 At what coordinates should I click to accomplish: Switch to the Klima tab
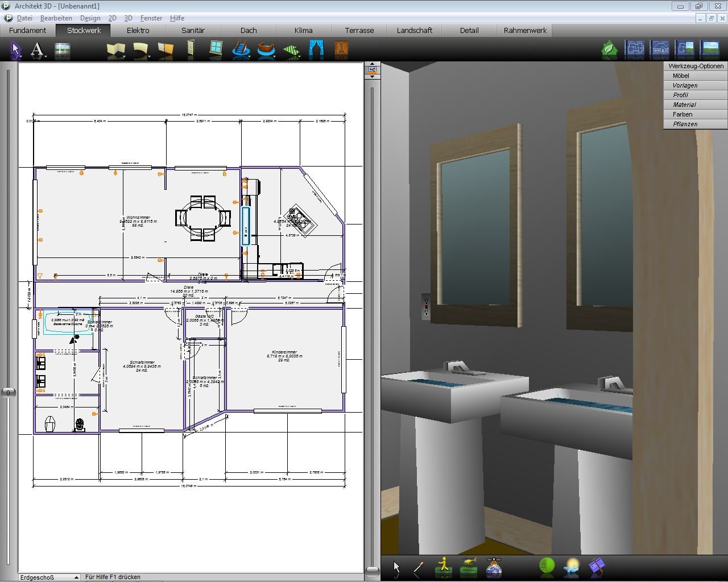click(303, 30)
